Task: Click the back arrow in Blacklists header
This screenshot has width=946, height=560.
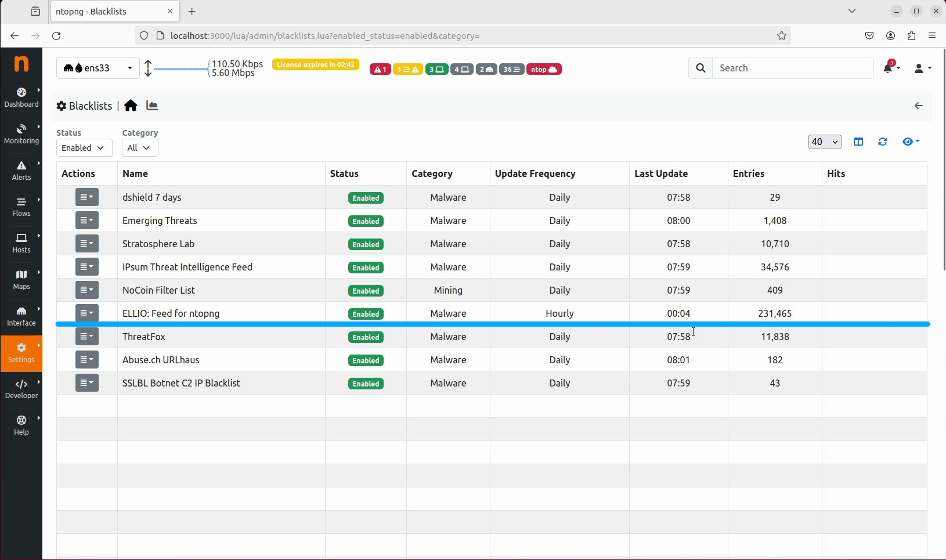Action: (x=919, y=106)
